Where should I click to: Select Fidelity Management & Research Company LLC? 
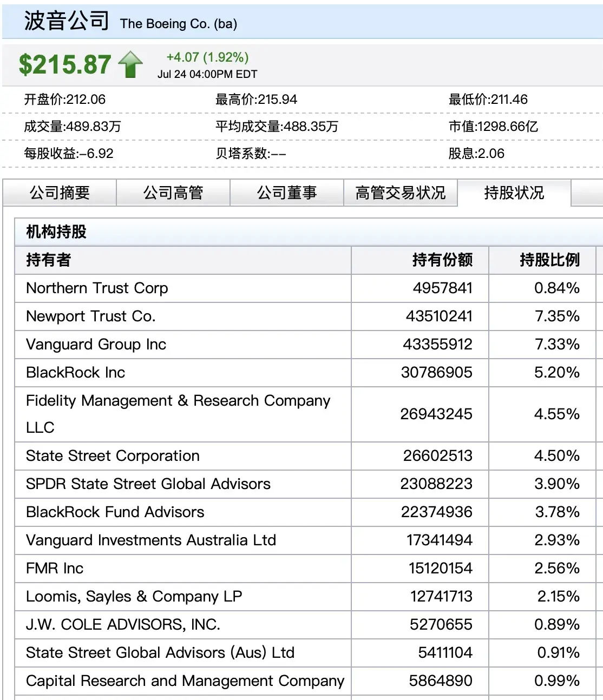(x=178, y=414)
